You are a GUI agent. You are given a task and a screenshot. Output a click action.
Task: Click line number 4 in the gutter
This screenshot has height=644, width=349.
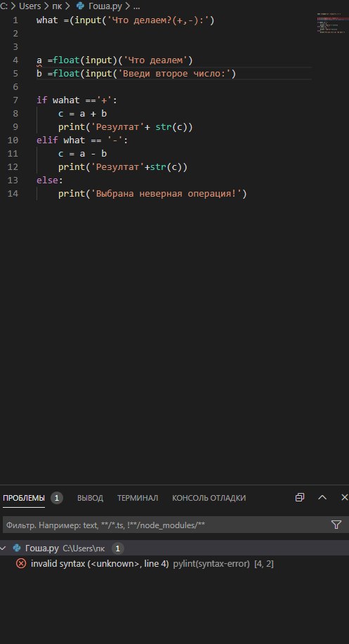click(15, 60)
